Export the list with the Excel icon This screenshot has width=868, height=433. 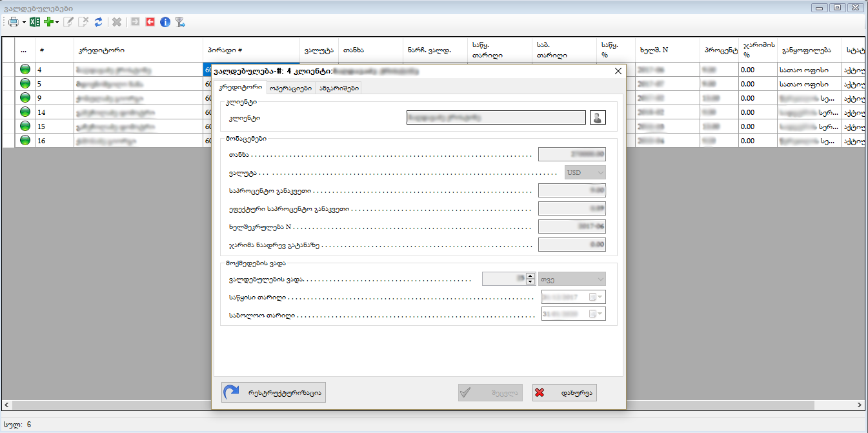pos(35,22)
